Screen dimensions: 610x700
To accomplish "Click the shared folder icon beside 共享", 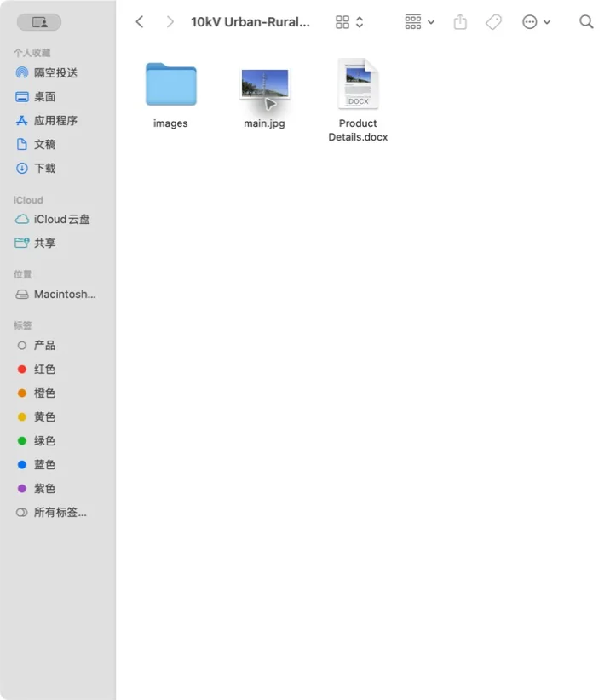I will tap(22, 243).
